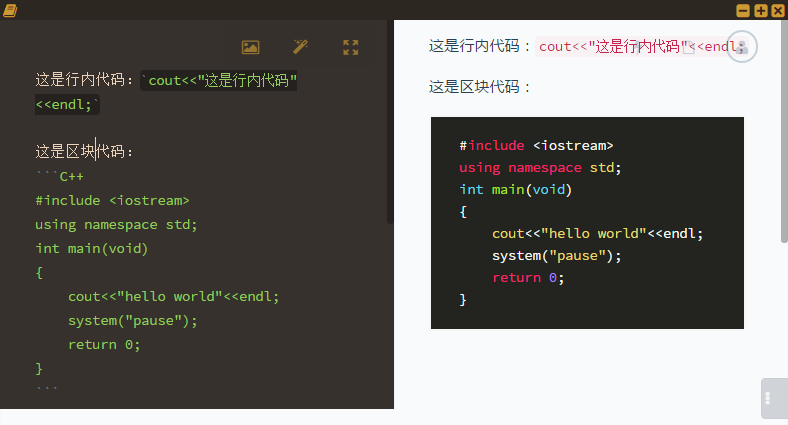Maximize the window with the yellow plus button

[761, 10]
